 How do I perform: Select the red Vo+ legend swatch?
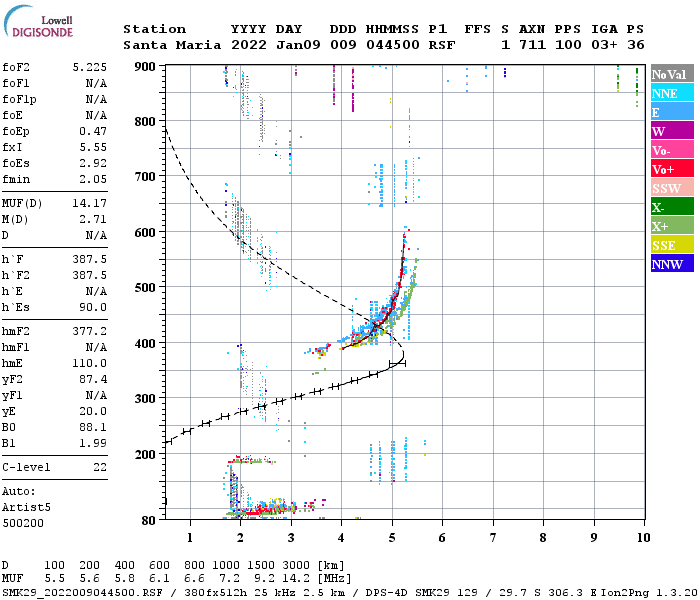(x=672, y=169)
